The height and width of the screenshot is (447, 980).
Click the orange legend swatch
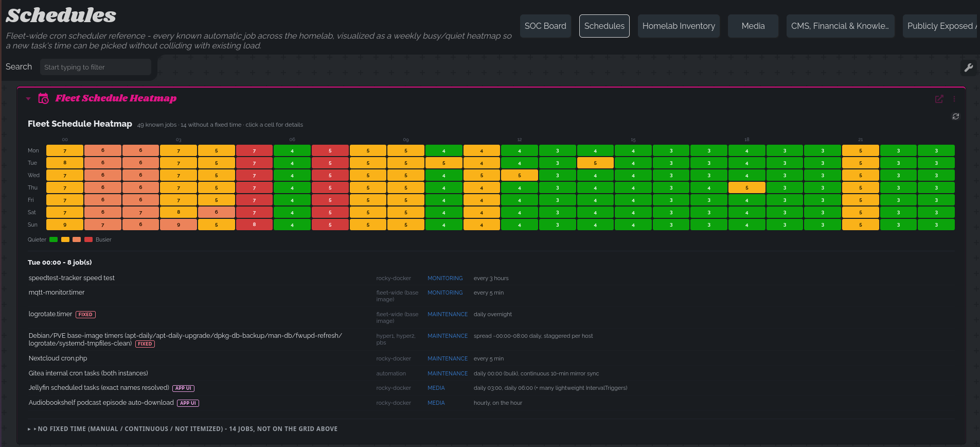click(77, 239)
